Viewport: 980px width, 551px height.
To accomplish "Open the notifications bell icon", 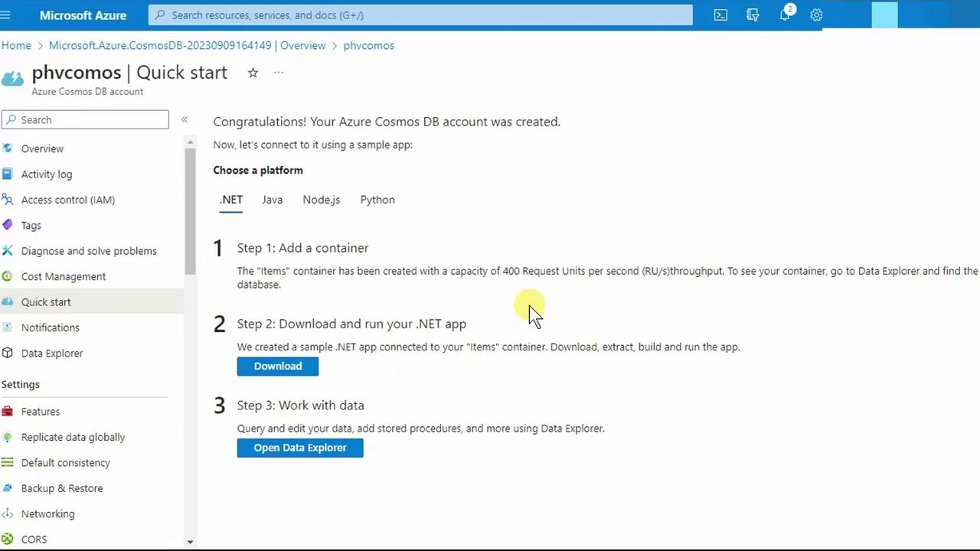I will [x=785, y=15].
